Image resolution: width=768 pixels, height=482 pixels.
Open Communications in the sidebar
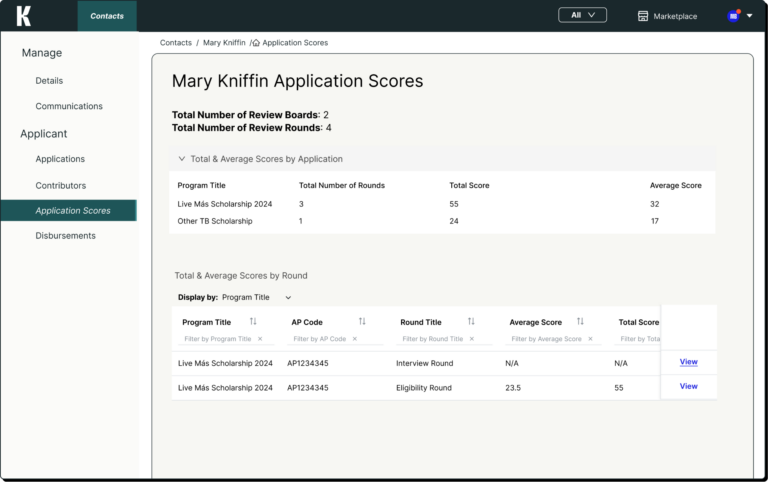point(69,106)
